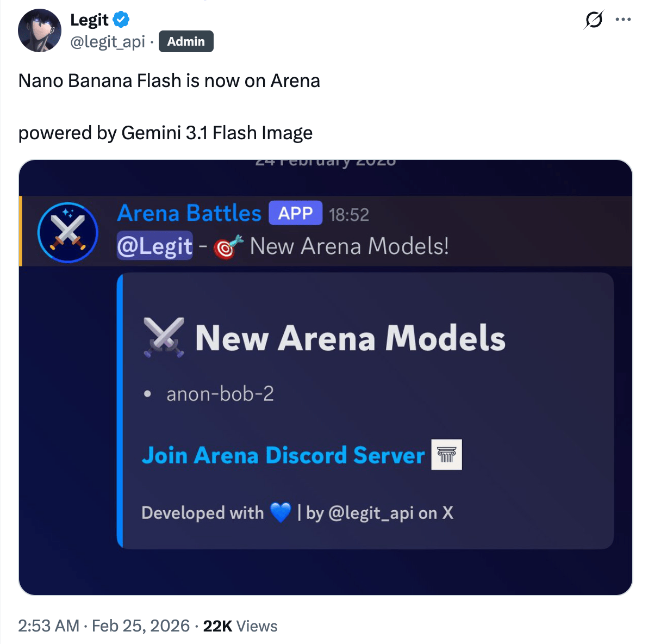This screenshot has width=648, height=644.
Task: Click the APP tag badge
Action: (295, 213)
